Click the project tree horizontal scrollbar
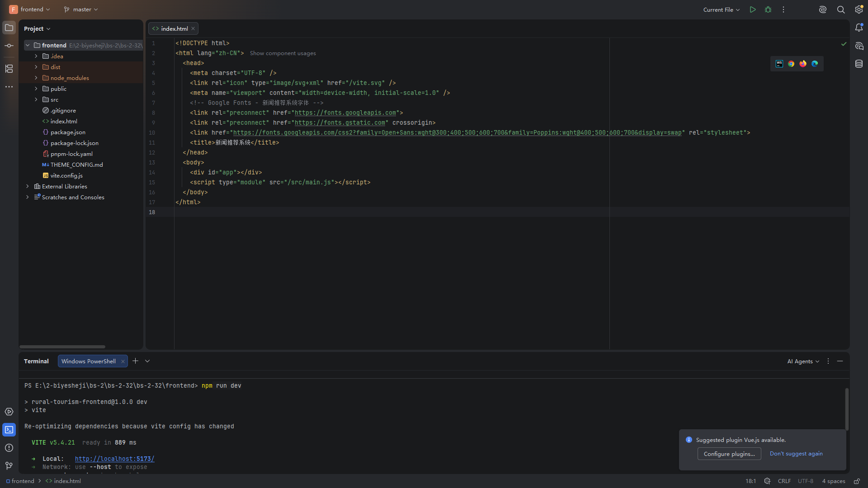 (62, 347)
